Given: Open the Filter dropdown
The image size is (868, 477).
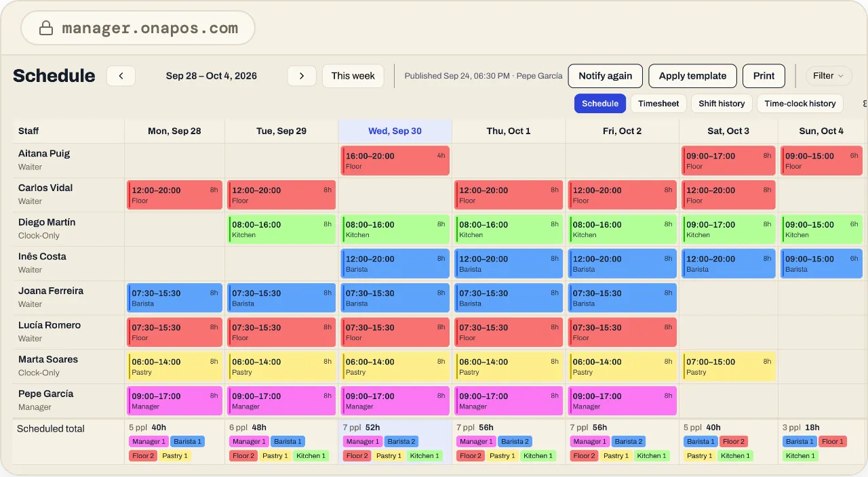Looking at the screenshot, I should [x=828, y=76].
